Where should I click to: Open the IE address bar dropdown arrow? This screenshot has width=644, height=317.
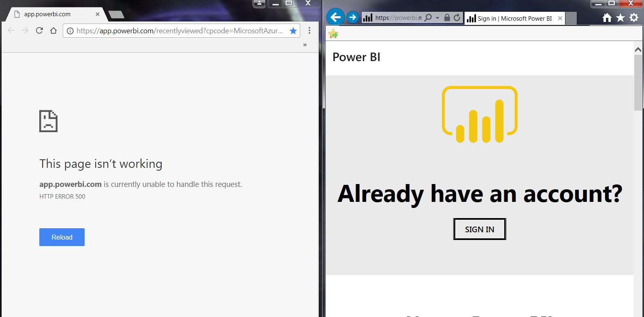tap(437, 18)
